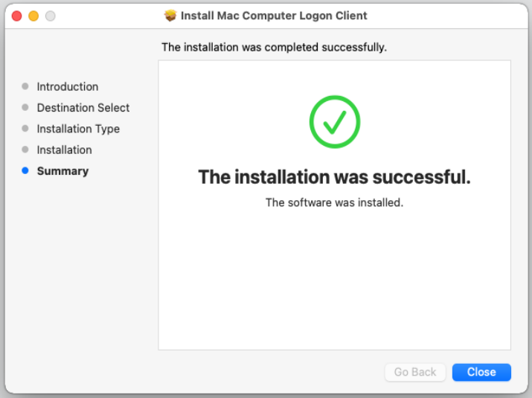Minimize the installer with the yellow button

tap(33, 16)
